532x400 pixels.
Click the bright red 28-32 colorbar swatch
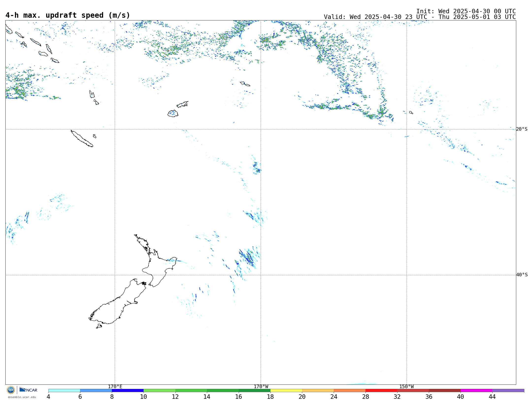tap(381, 391)
